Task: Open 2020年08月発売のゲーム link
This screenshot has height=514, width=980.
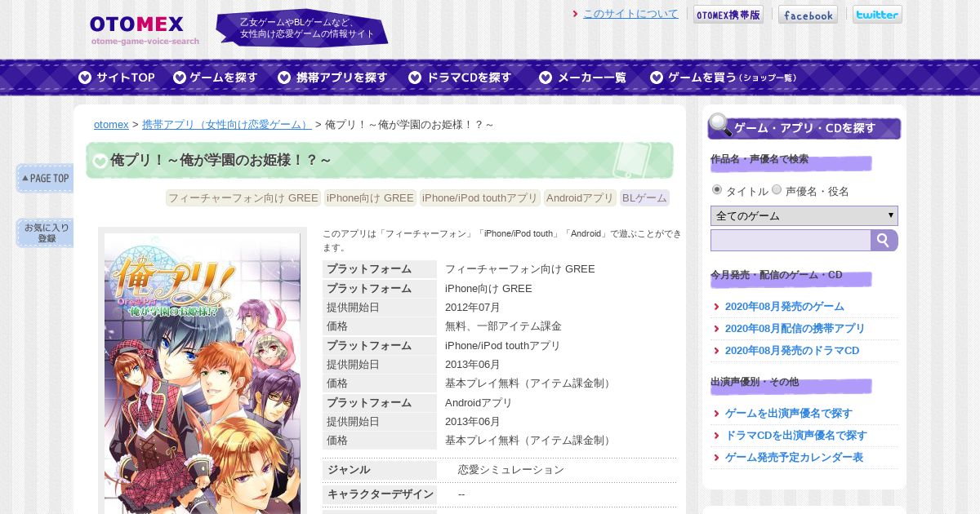Action: (x=785, y=307)
